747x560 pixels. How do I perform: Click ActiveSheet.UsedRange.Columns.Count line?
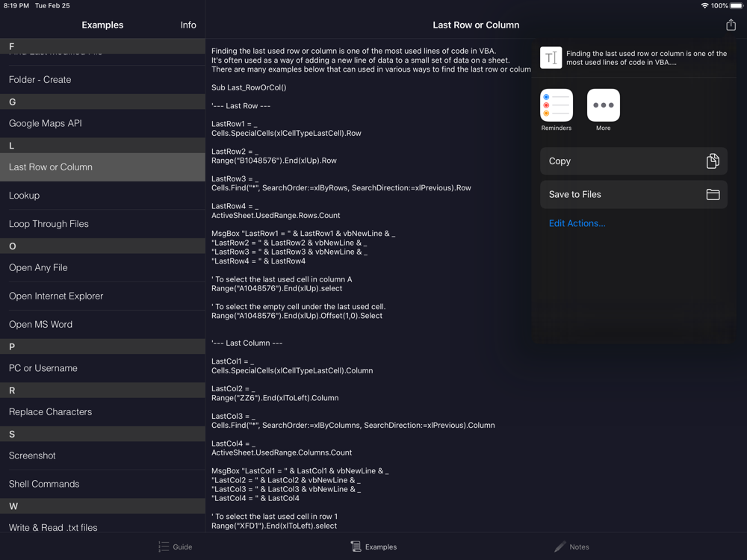click(x=282, y=452)
